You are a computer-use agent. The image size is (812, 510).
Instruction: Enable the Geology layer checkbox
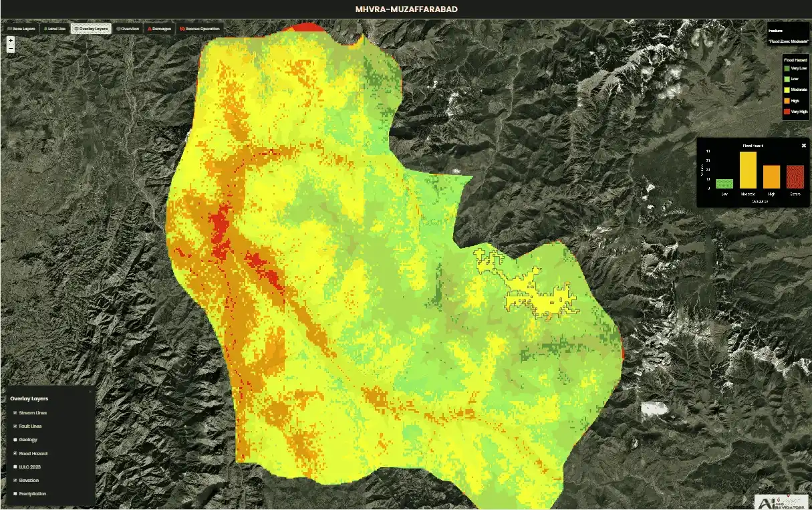(x=15, y=440)
